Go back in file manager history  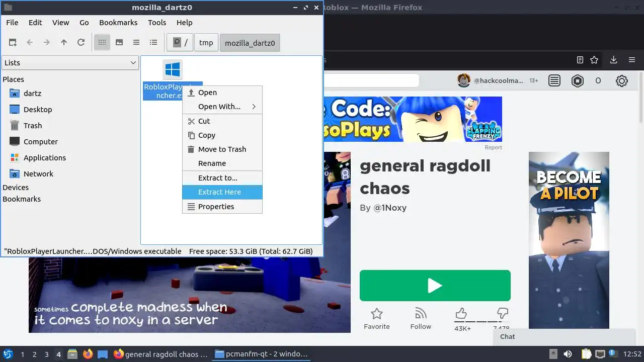30,43
